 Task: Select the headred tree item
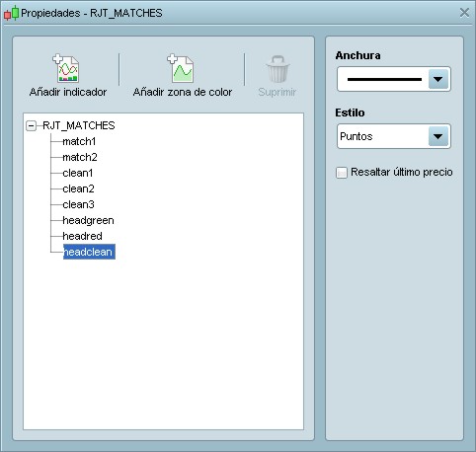point(82,236)
